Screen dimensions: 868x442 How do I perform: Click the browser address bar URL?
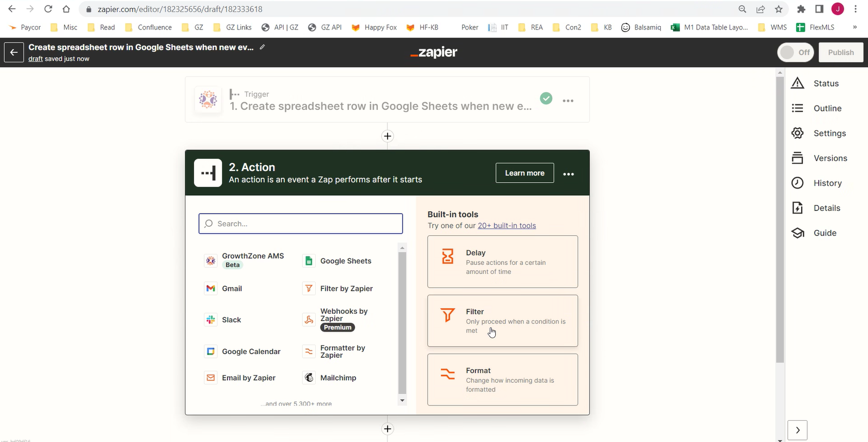pos(180,9)
